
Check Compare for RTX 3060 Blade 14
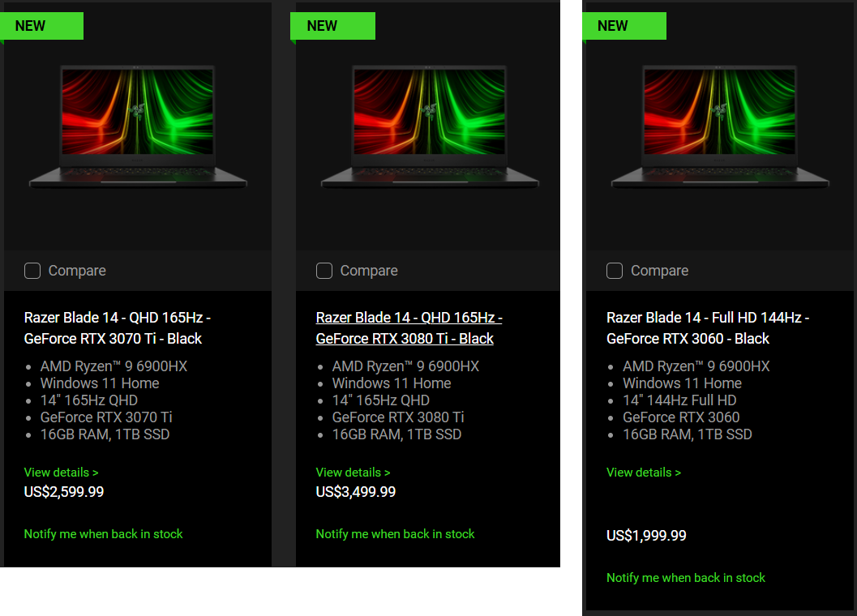pyautogui.click(x=615, y=271)
